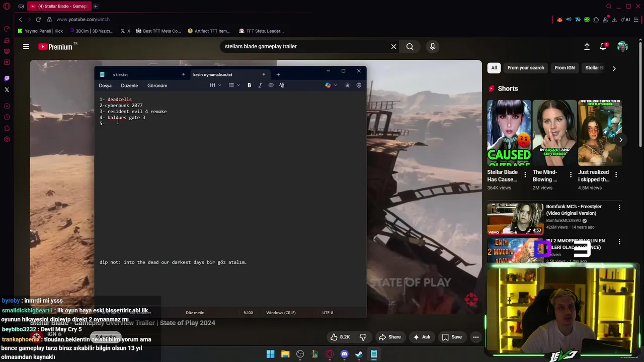The height and width of the screenshot is (362, 644).
Task: Save video to playlist
Action: 452,337
